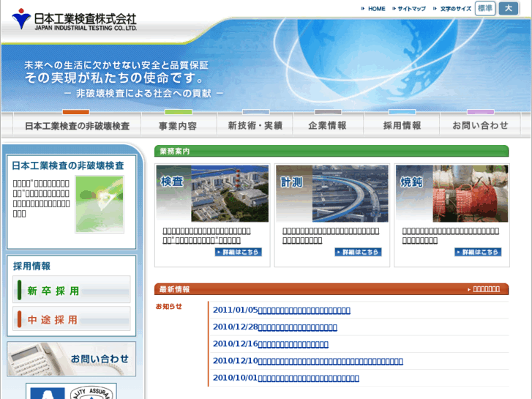Open description link under 検査 card

pos(206,236)
